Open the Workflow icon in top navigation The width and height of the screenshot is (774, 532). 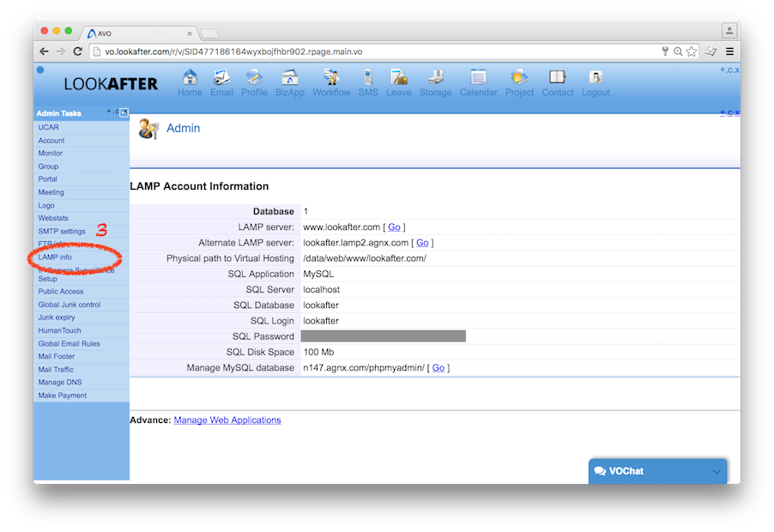(331, 77)
